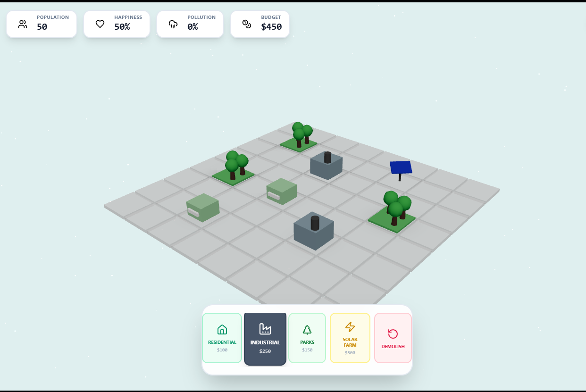Screen dimensions: 586x392
Task: Click the leftmost green residential house
Action: coord(203,207)
